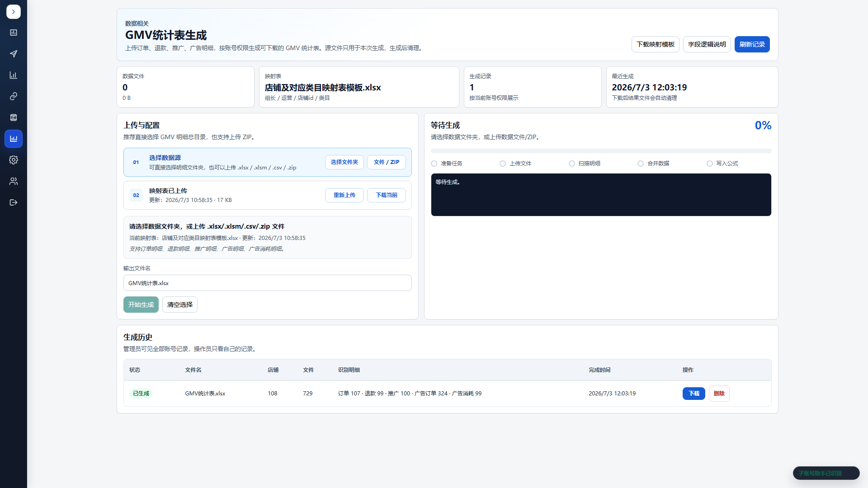Click the 子账号助手已识别 notification toast
The height and width of the screenshot is (488, 868).
[826, 473]
